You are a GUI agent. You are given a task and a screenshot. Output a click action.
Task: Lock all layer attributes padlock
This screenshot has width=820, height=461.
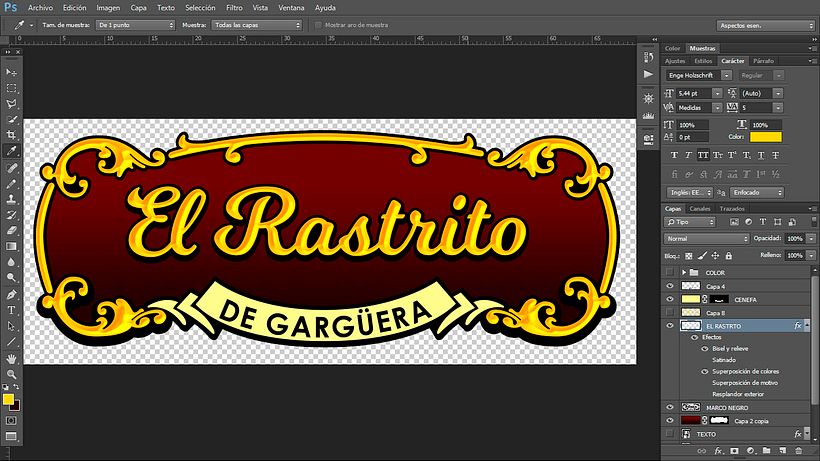click(728, 256)
